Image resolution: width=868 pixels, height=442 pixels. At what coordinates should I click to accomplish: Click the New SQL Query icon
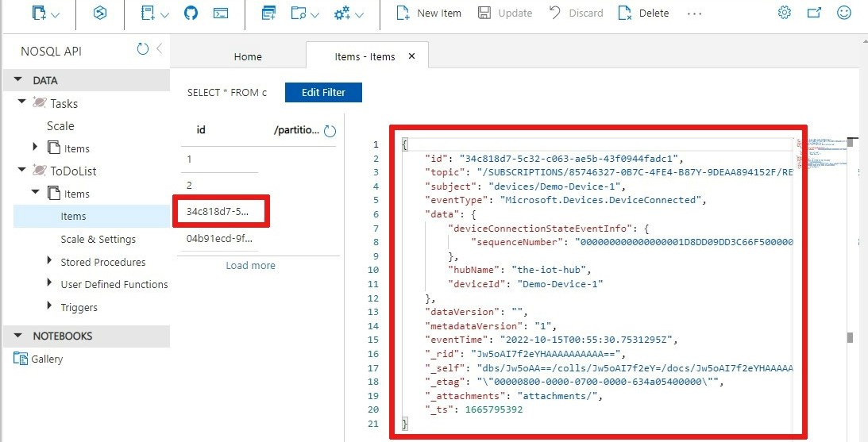coord(269,13)
